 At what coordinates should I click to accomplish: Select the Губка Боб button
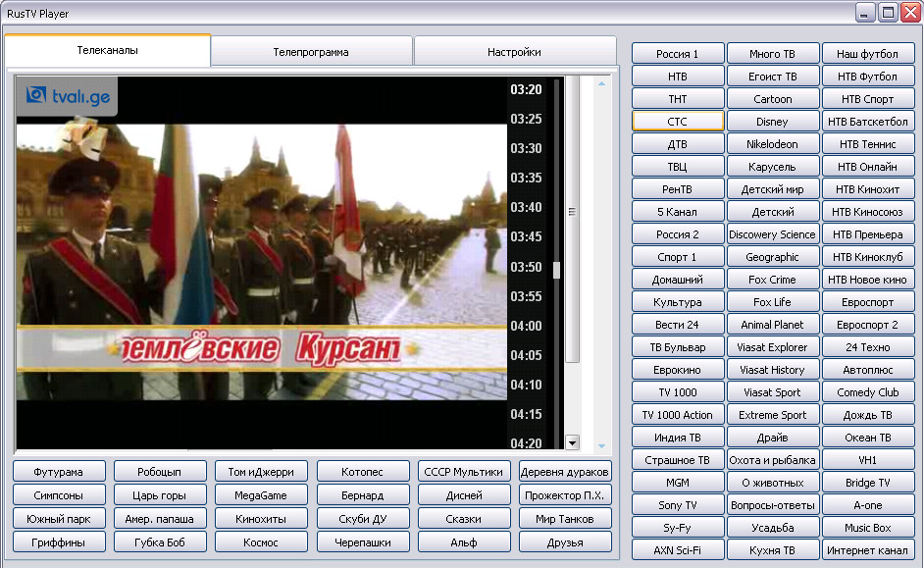tap(159, 542)
